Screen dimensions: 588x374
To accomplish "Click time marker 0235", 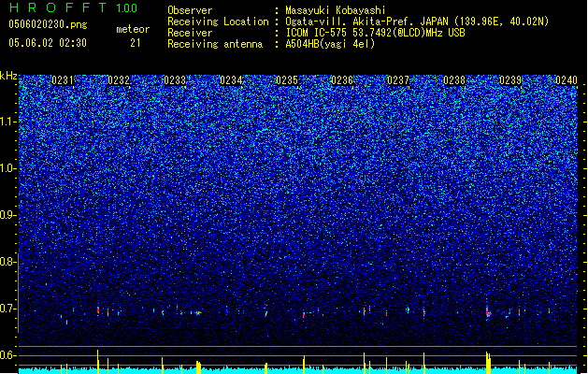I will click(x=287, y=80).
